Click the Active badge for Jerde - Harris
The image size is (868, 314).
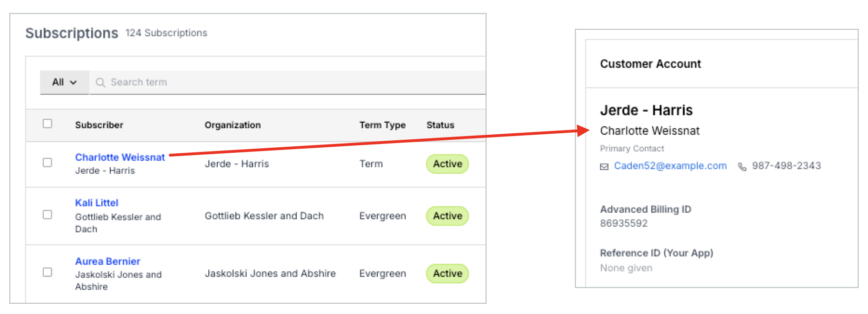pyautogui.click(x=447, y=164)
